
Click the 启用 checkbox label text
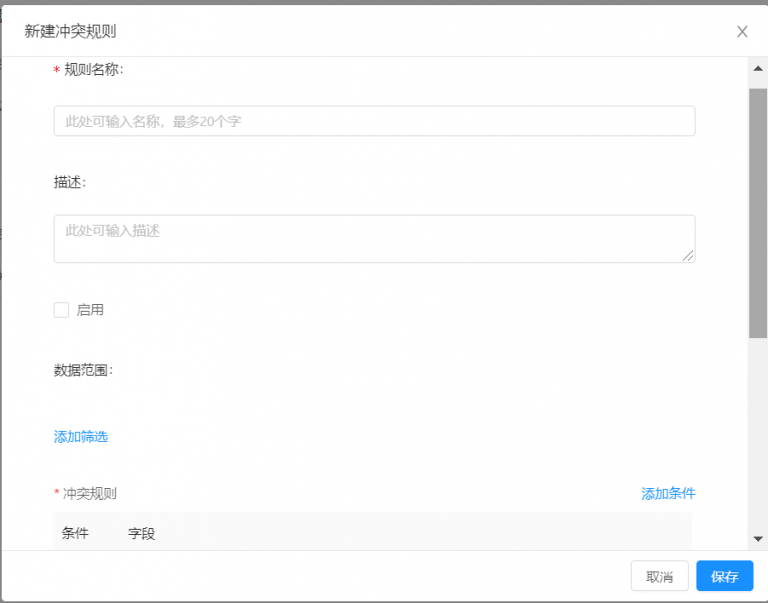tap(90, 310)
